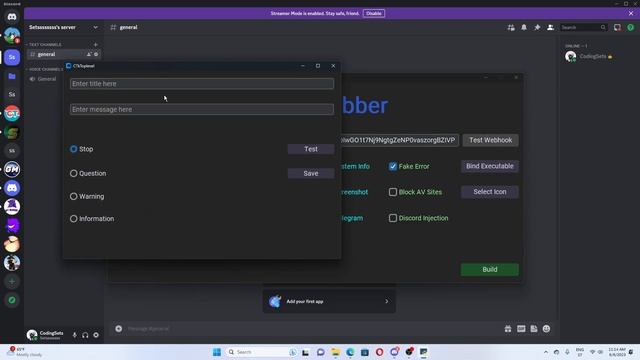Open the general text channel

pyautogui.click(x=63, y=54)
